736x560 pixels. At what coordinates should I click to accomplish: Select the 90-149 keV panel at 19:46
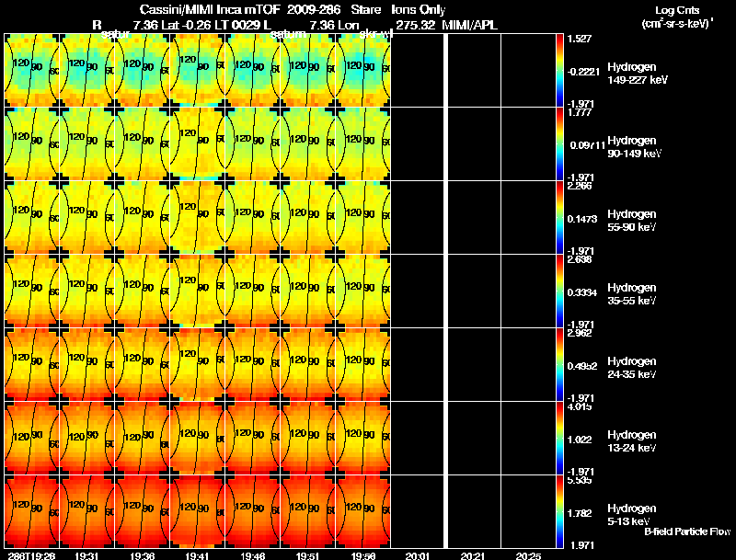point(253,143)
